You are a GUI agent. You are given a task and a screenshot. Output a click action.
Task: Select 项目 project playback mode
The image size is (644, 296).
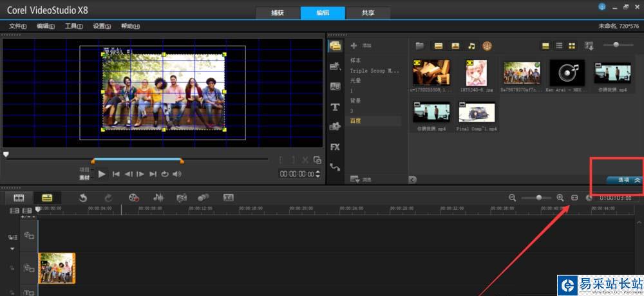(84, 169)
